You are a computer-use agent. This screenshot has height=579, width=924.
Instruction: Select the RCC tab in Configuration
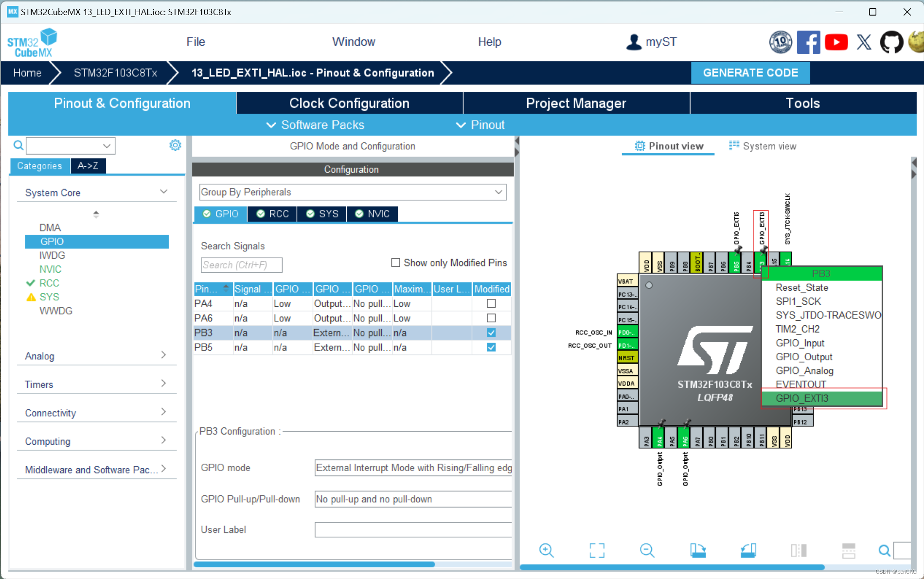273,214
